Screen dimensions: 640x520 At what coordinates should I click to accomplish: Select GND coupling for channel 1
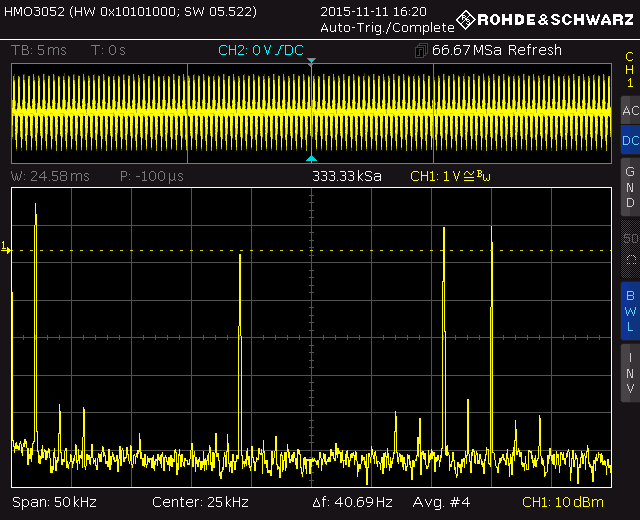click(629, 187)
